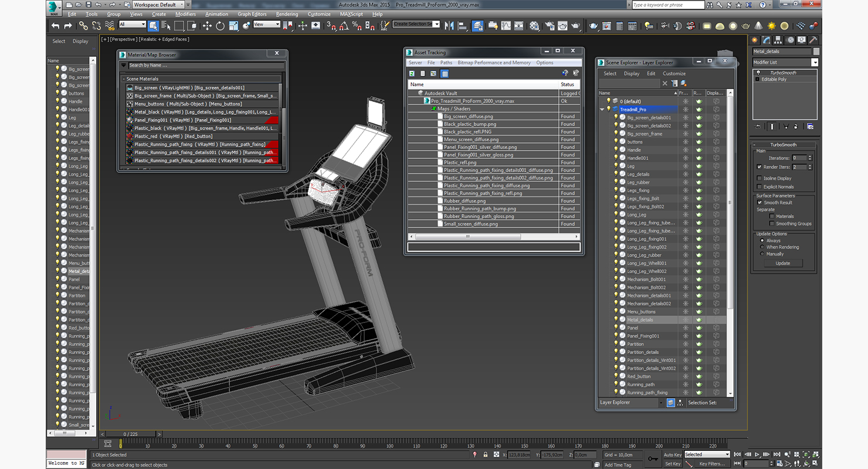Screen dimensions: 868x469
Task: Open the MAXScript menu
Action: [x=351, y=14]
